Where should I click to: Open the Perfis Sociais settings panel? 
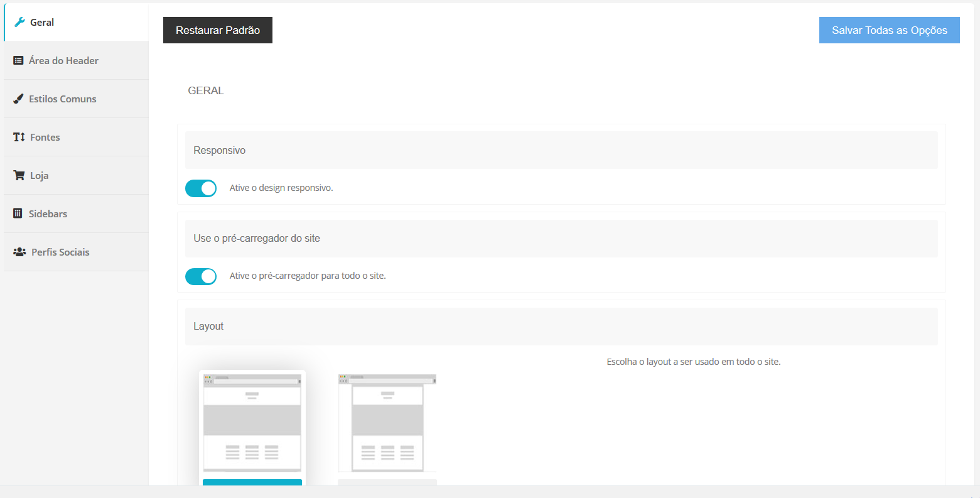click(61, 252)
